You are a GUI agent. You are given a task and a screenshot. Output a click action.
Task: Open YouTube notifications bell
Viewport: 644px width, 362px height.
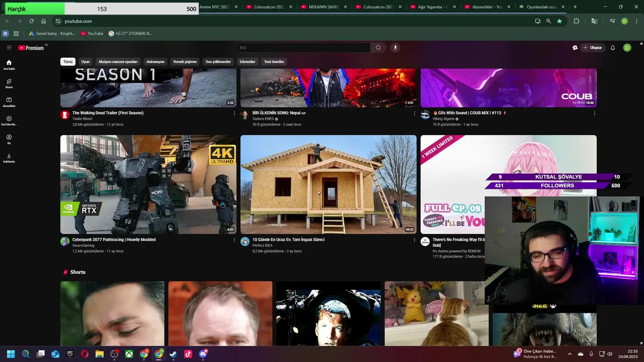613,48
